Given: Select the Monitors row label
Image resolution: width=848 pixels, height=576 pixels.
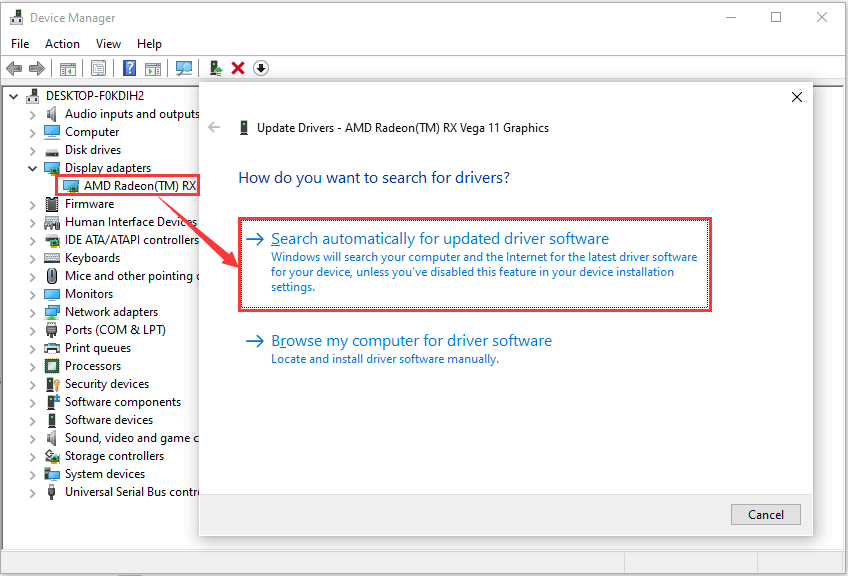Looking at the screenshot, I should tap(89, 294).
